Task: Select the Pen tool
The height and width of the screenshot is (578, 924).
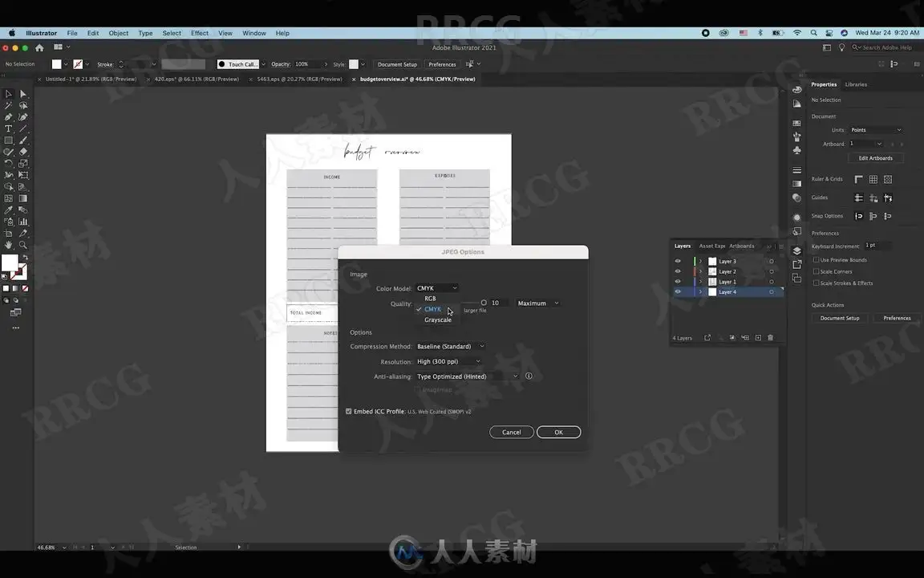Action: (x=8, y=116)
